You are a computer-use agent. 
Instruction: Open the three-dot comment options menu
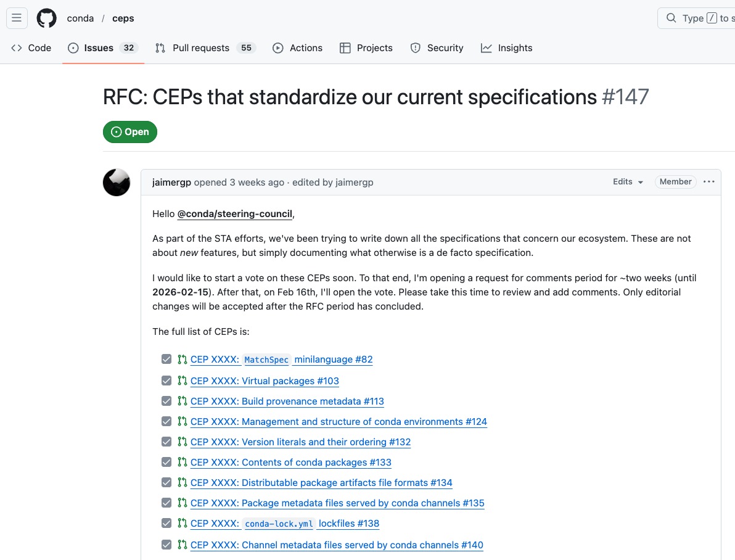[708, 181]
